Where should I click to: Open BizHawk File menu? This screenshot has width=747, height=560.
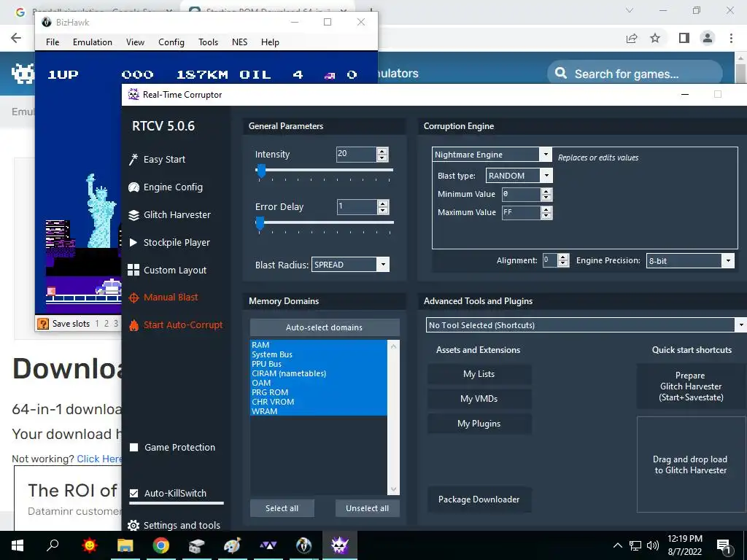tap(53, 42)
